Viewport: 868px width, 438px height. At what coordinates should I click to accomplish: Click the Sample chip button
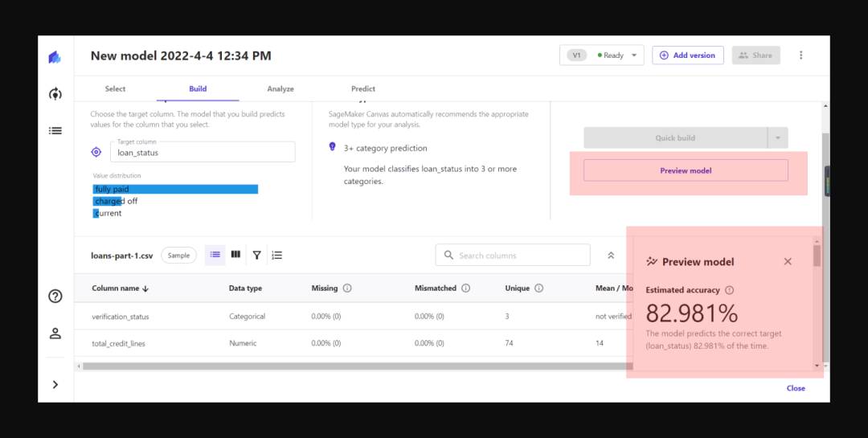178,256
